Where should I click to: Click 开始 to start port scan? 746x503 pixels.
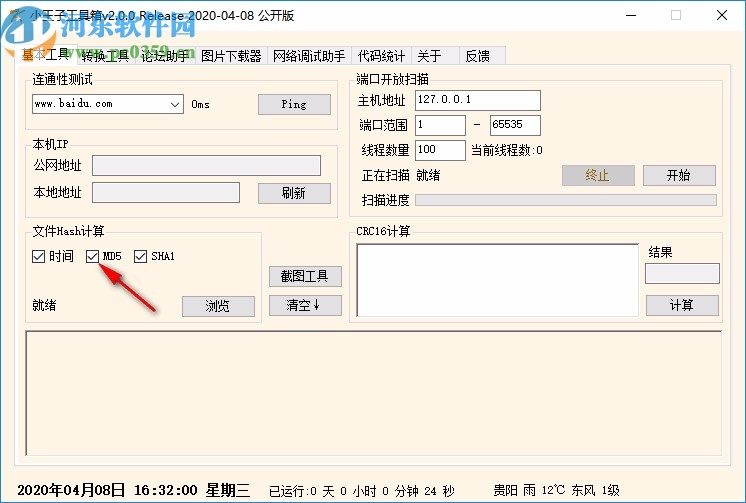[679, 176]
